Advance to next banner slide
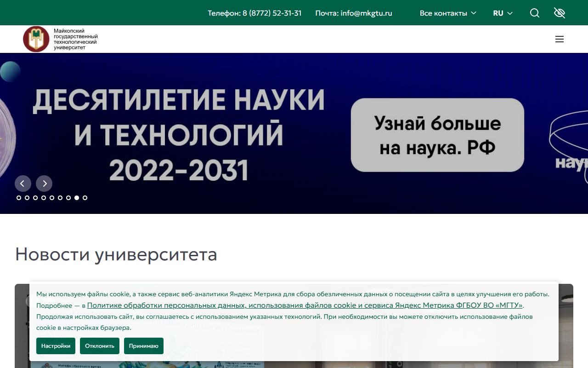 44,184
